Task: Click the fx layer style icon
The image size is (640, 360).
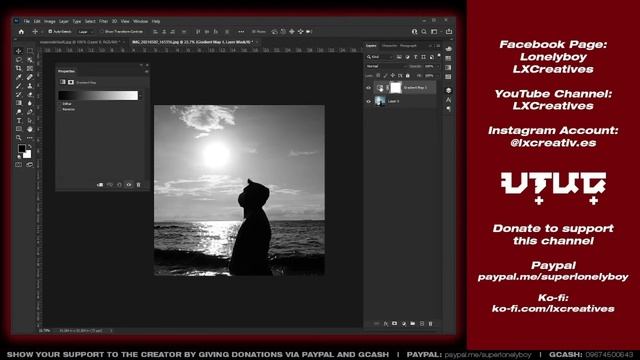Action: coord(385,324)
